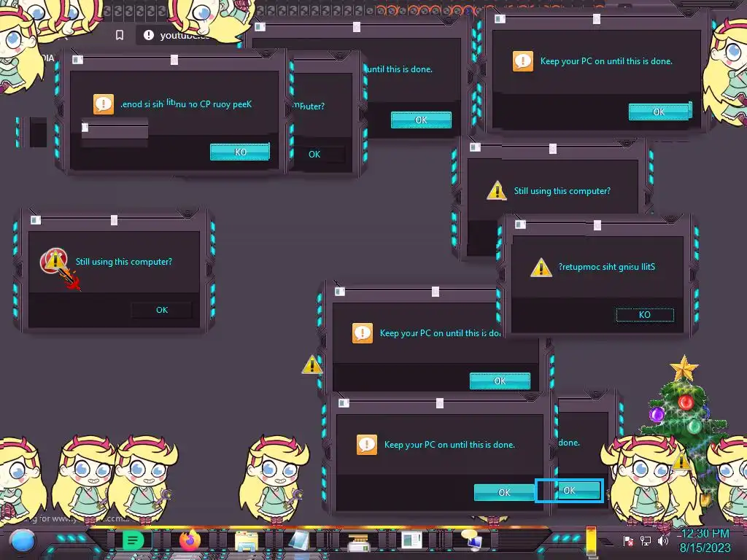Click Star Butterfly mascot just left of lowest dialog

274,478
